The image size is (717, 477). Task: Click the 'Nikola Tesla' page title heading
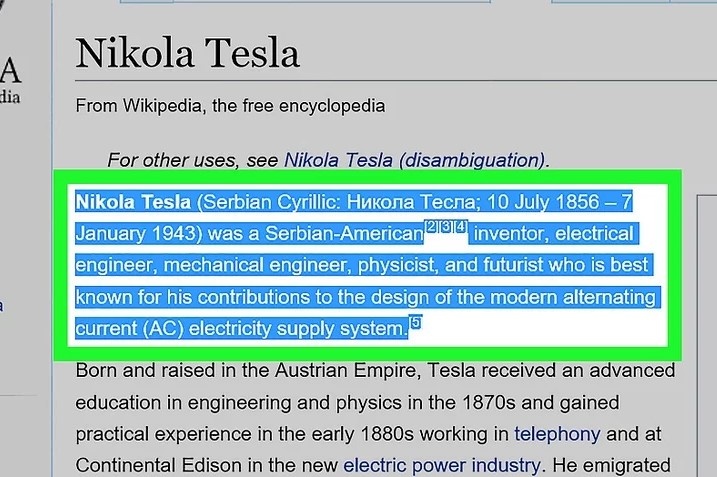coord(187,54)
